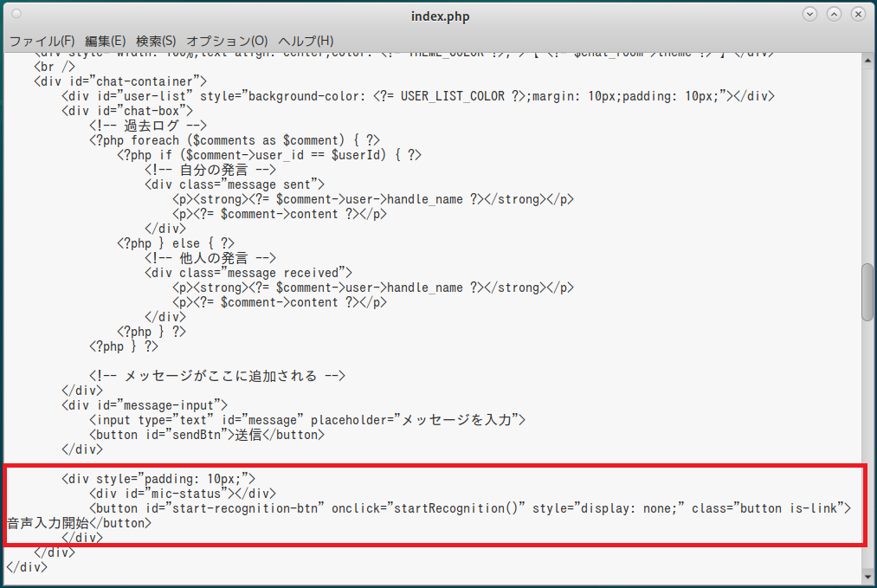Open the ヘルプ(H) menu
The width and height of the screenshot is (877, 588).
coord(306,41)
